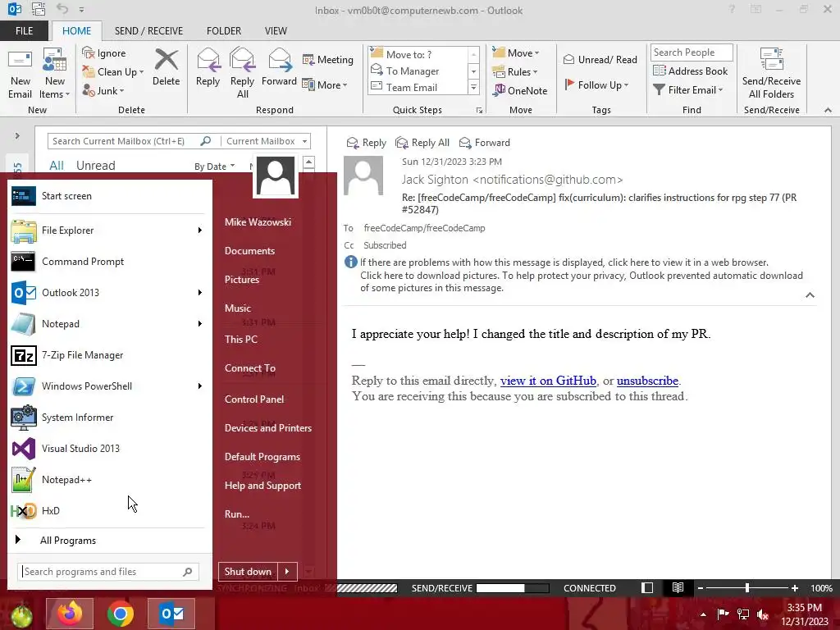Open Firefox from the taskbar

coord(70,614)
